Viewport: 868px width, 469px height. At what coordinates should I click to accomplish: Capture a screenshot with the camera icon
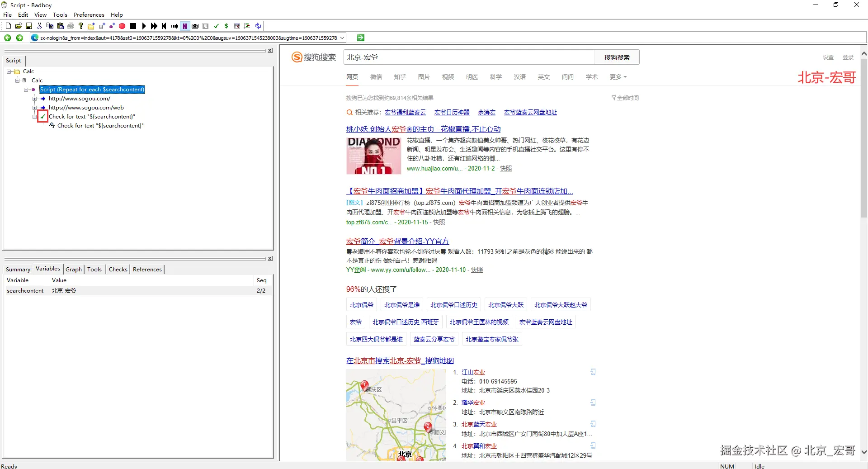195,26
